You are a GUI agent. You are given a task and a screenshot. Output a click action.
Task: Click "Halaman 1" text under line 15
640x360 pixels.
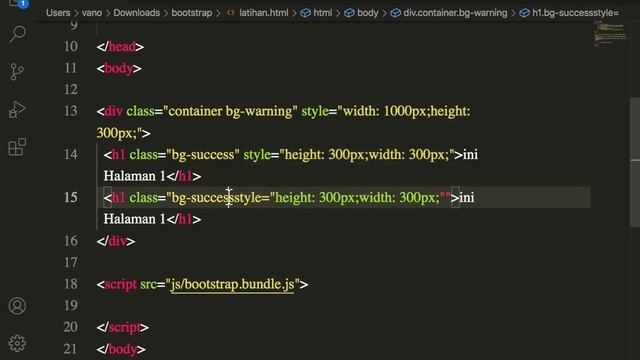134,220
